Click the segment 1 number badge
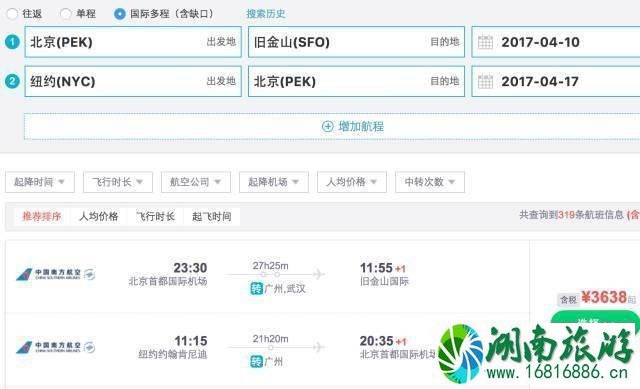Viewport: 640px width, 389px height. click(x=12, y=42)
